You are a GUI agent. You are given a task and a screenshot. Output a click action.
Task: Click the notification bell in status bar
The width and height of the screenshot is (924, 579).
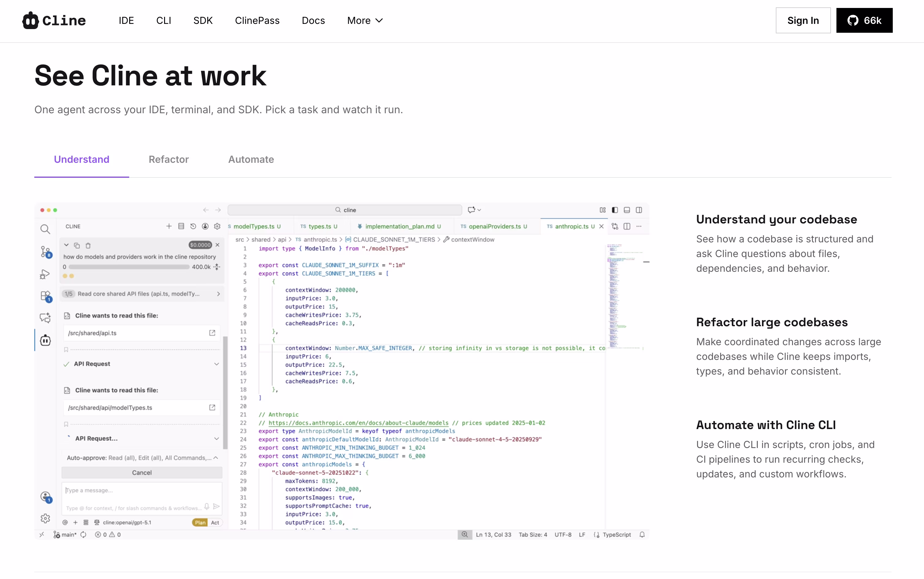coord(642,535)
